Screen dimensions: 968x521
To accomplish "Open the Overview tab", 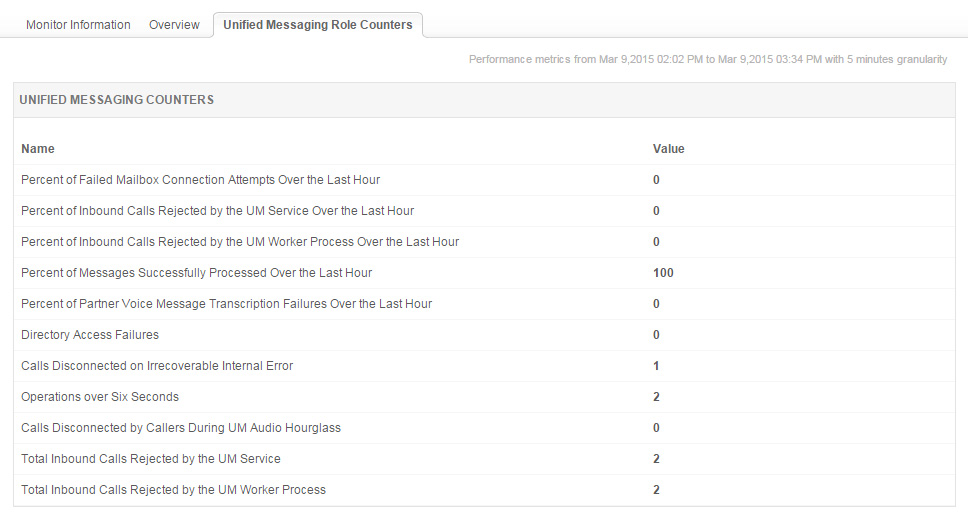I will (174, 25).
